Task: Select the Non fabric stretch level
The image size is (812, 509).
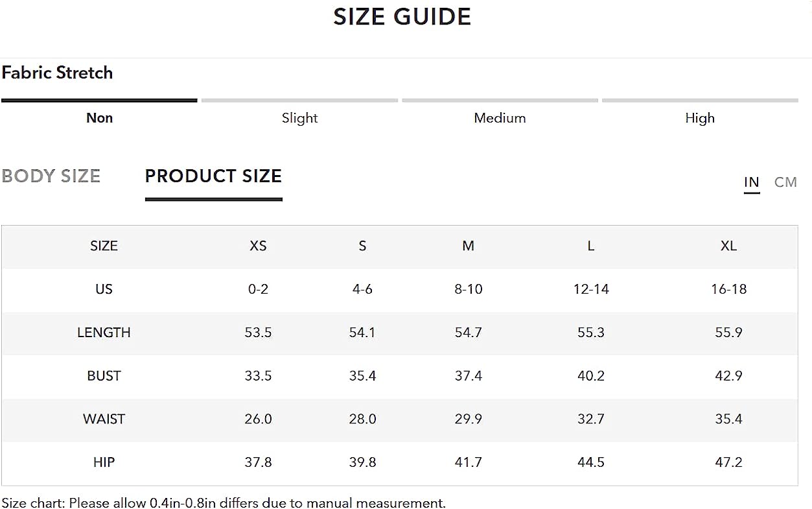Action: pyautogui.click(x=99, y=118)
